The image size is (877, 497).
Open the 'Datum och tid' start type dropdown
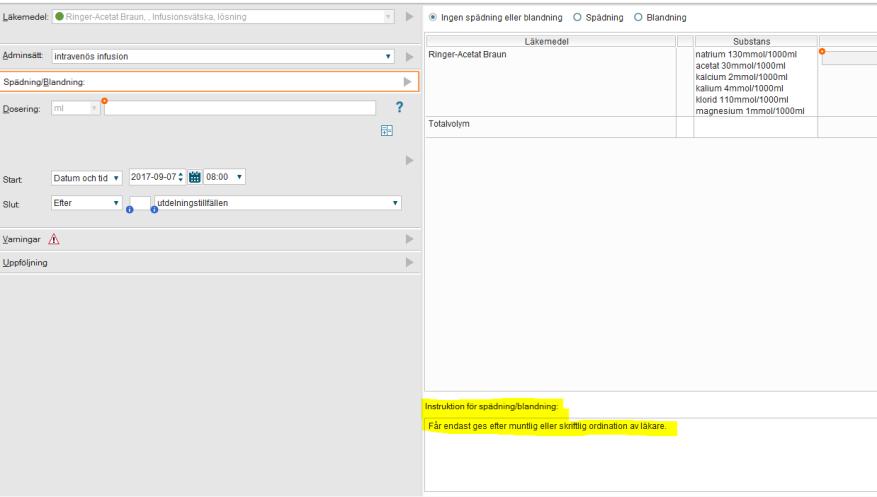click(x=86, y=178)
